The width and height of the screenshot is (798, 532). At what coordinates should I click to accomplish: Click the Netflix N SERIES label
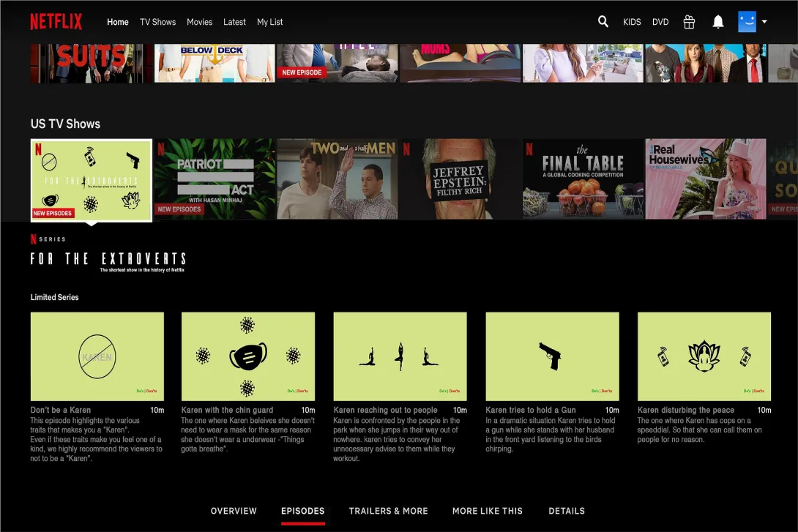coord(48,239)
